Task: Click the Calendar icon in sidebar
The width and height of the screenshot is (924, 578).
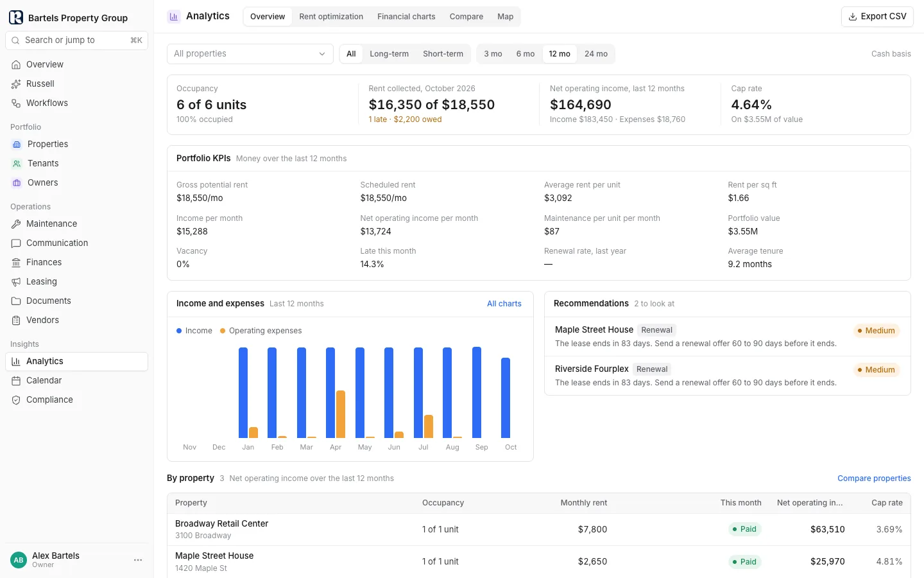Action: (x=16, y=381)
